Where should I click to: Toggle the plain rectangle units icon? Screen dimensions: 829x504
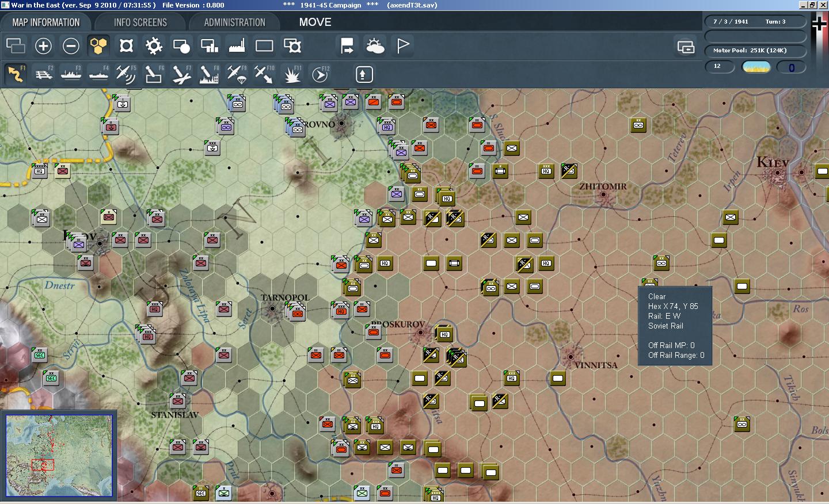(x=264, y=45)
